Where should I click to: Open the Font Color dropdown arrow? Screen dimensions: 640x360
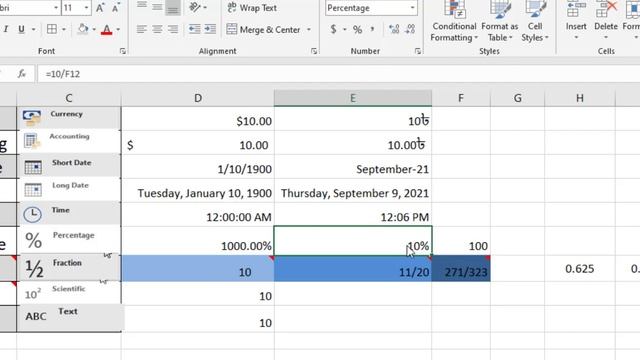pos(118,29)
